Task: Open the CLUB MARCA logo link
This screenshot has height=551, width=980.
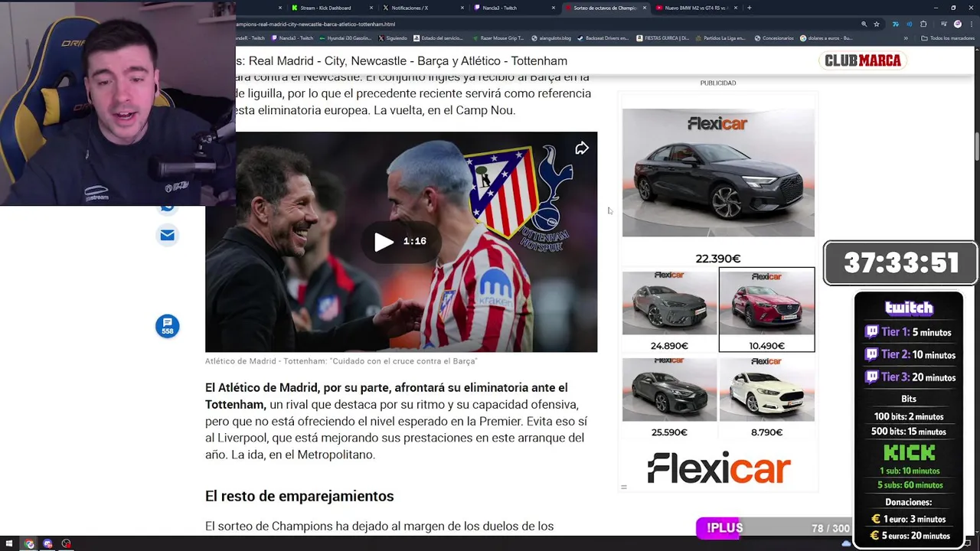Action: [863, 60]
